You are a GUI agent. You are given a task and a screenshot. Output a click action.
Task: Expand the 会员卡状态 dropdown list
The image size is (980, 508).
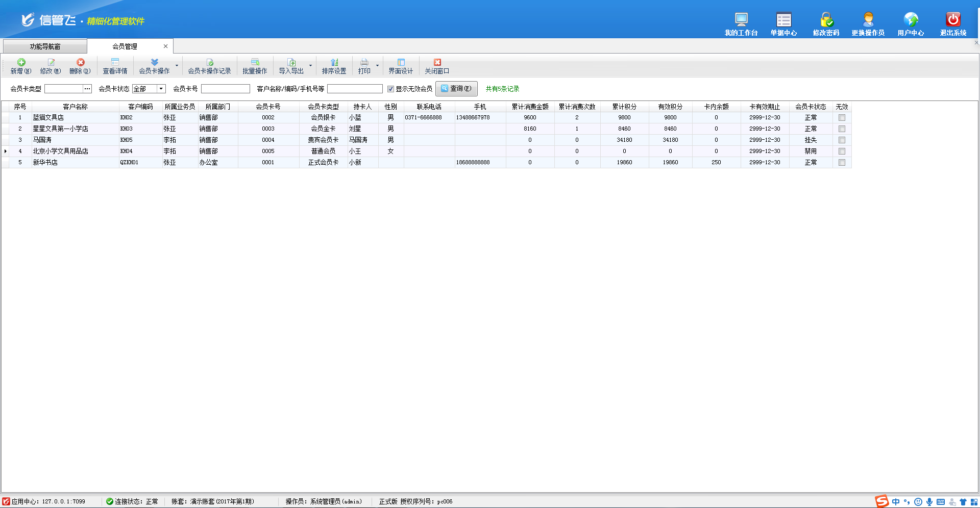(x=161, y=89)
